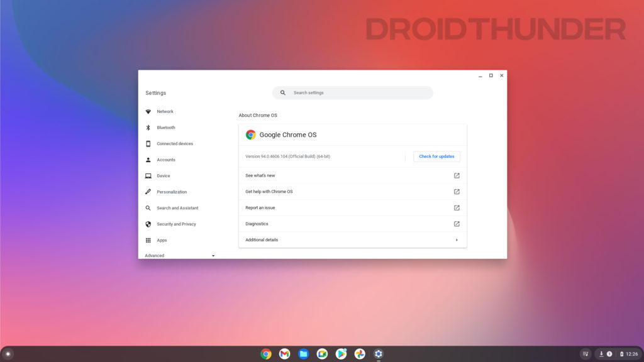
Task: Click the Connected devices phone icon
Action: point(148,144)
